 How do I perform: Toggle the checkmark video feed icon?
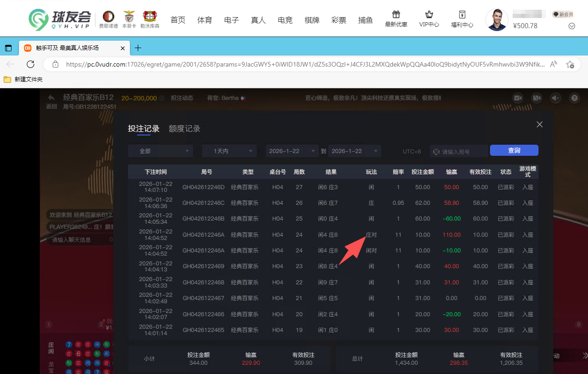point(518,98)
